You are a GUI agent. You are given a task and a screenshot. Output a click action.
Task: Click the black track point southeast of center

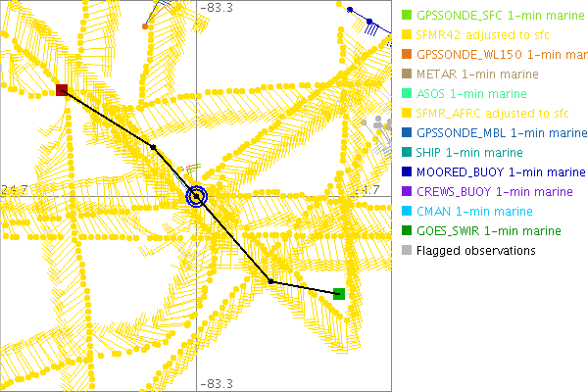pos(271,281)
